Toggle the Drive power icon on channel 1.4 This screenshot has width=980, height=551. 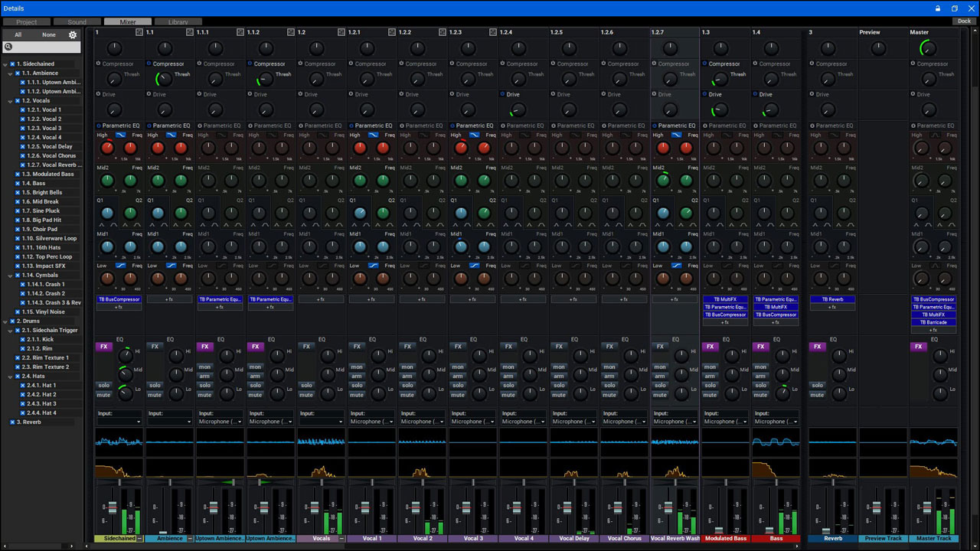756,94
